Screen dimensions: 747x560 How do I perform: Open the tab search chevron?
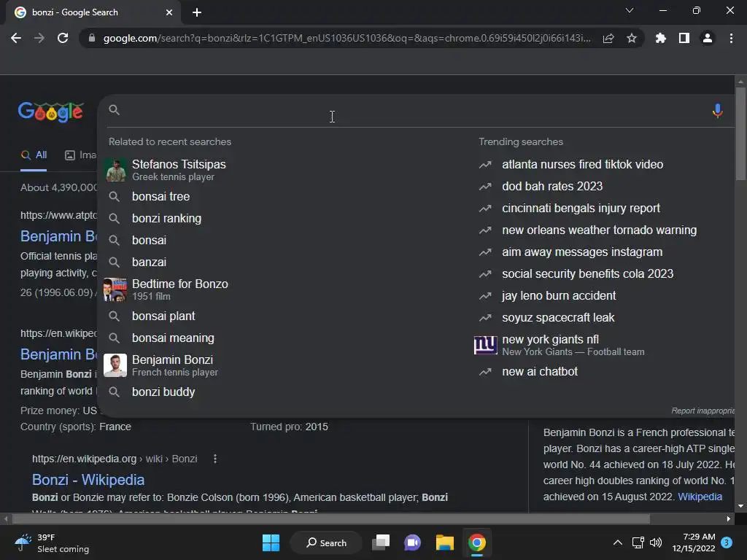[630, 10]
